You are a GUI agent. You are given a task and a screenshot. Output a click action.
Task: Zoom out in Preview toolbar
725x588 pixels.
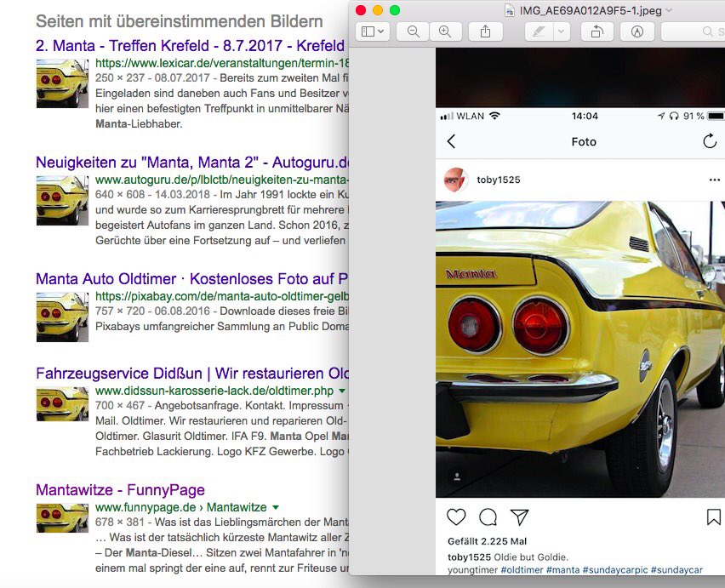tap(413, 31)
